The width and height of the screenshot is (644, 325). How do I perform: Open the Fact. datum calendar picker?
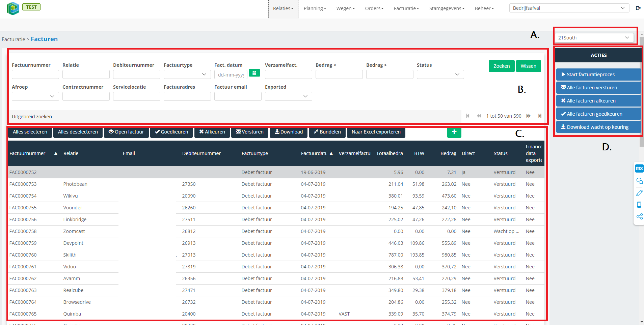point(254,73)
